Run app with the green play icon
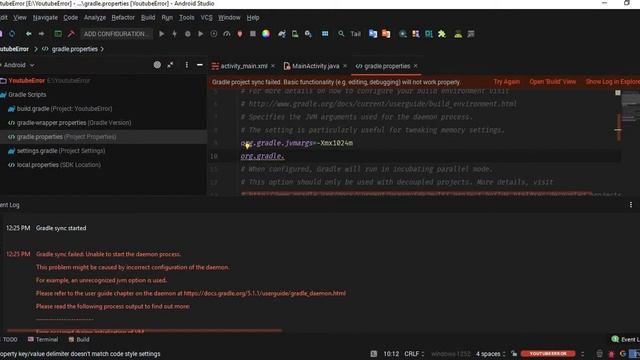This screenshot has height=360, width=640. click(162, 34)
